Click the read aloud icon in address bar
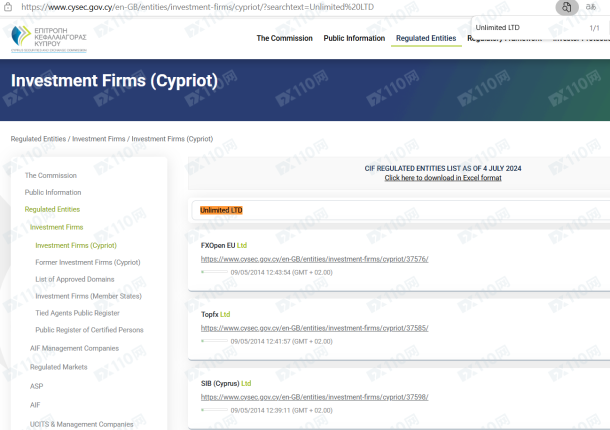 pos(591,7)
